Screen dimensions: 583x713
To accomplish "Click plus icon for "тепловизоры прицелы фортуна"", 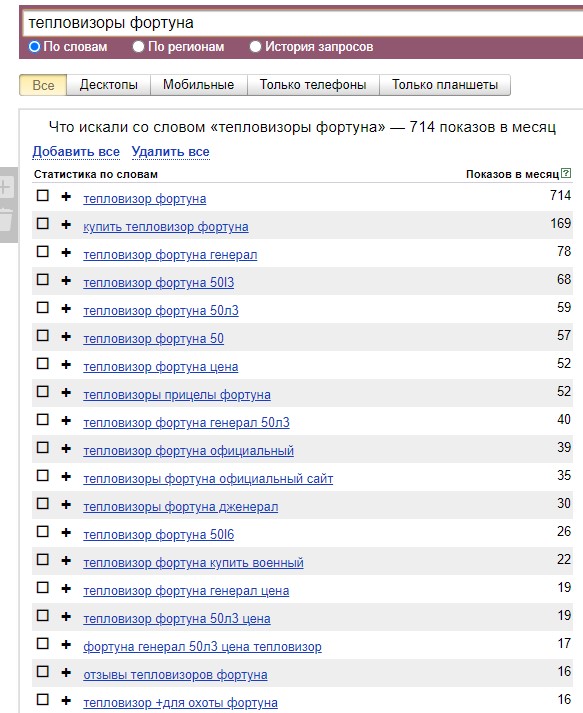I will (x=66, y=392).
